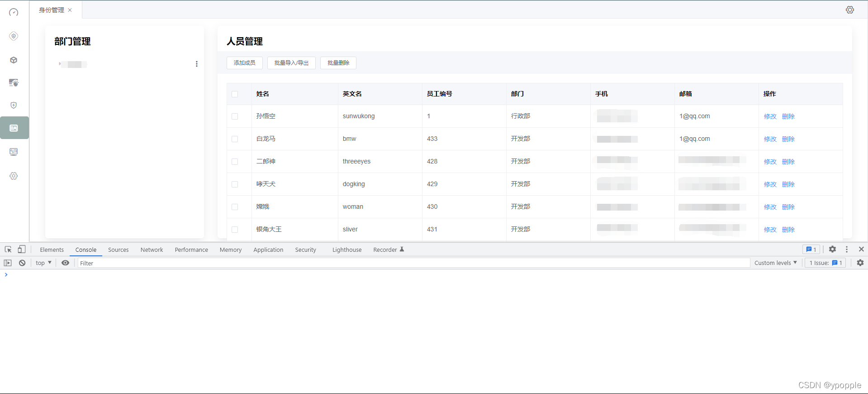Check the row for 哮天犬
Image resolution: width=868 pixels, height=394 pixels.
(x=235, y=184)
